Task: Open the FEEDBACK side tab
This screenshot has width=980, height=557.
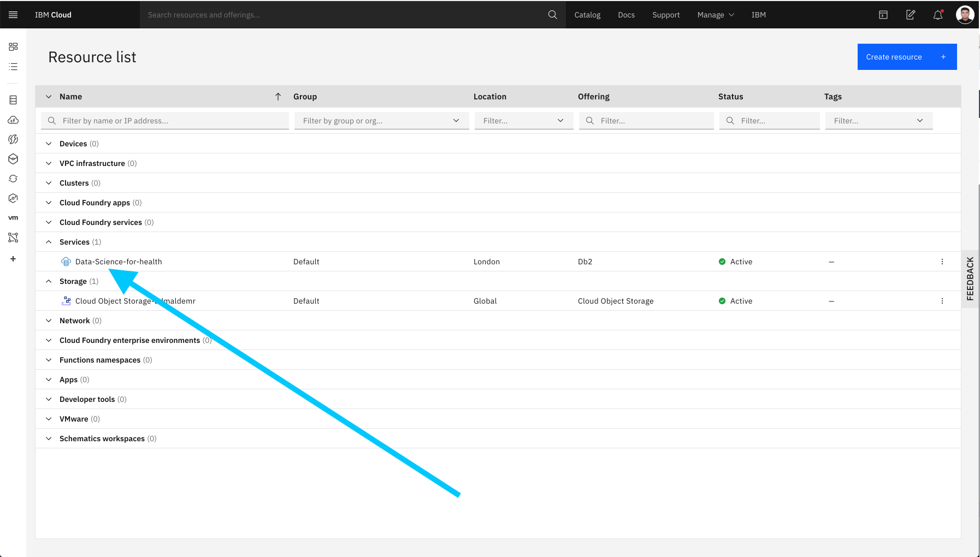Action: (x=970, y=278)
